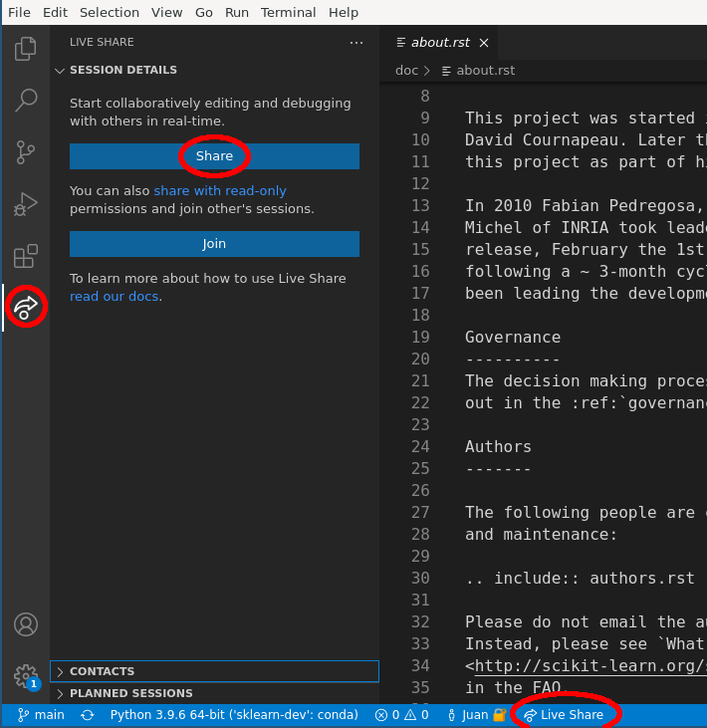Open the Explorer view in activity bar
The image size is (707, 728).
coord(26,48)
